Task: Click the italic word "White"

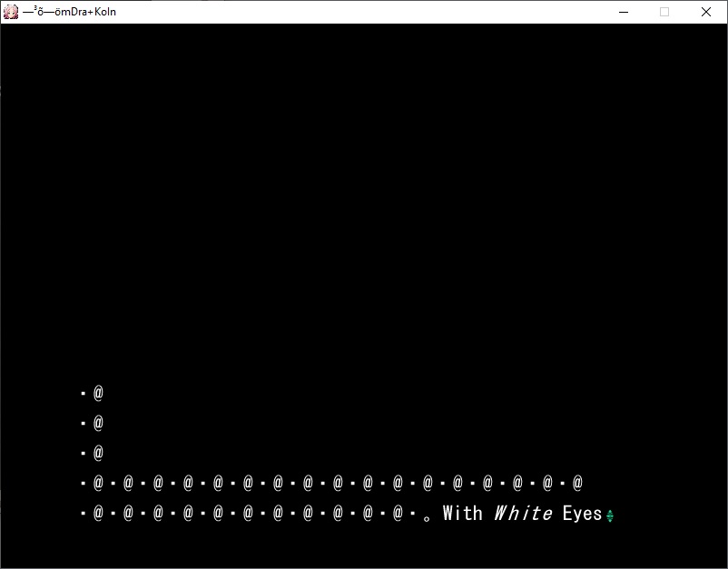Action: point(522,514)
